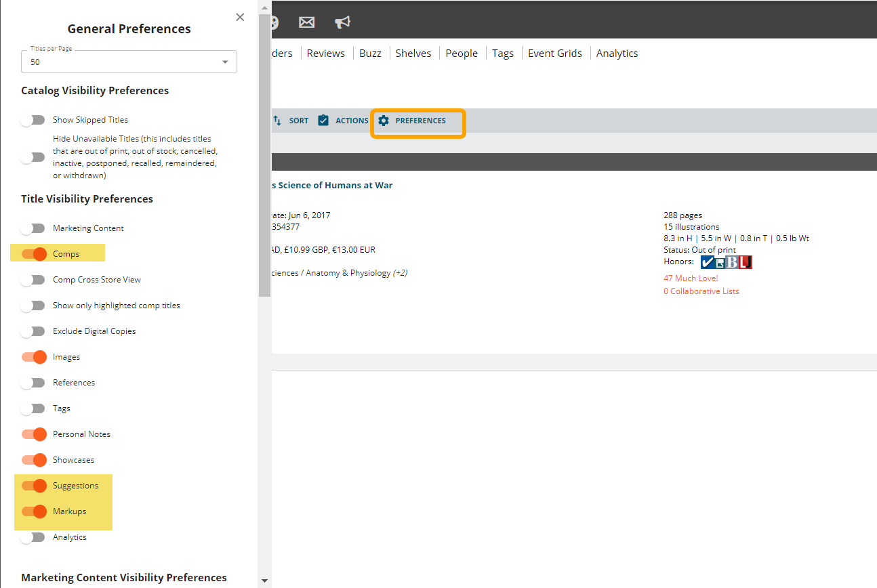Click the PREFERENCES toolbar label

[x=421, y=121]
